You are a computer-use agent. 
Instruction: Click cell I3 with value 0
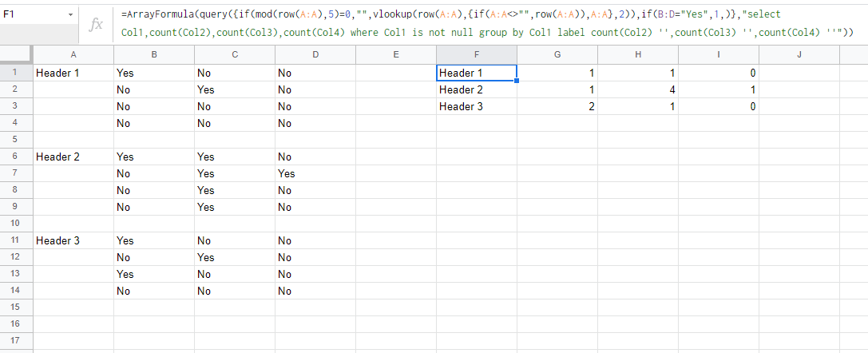click(719, 106)
